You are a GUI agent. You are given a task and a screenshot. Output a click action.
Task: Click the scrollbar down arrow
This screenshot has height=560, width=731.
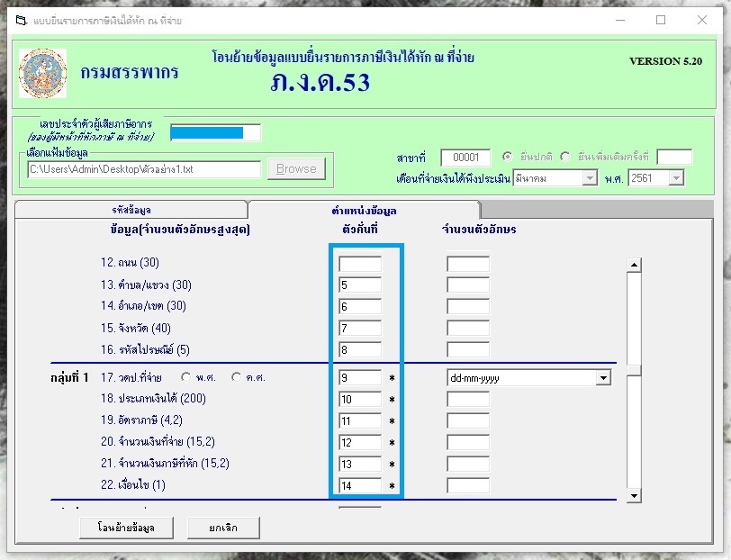point(634,496)
